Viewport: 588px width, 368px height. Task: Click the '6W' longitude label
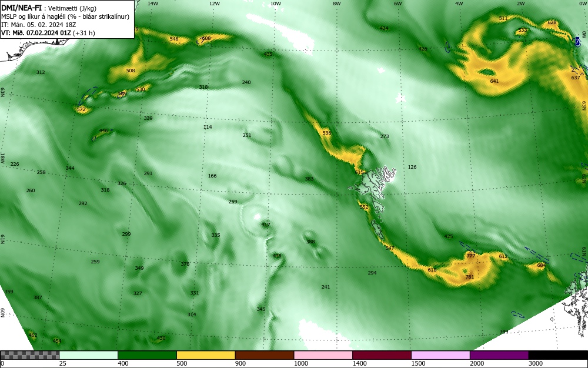398,4
